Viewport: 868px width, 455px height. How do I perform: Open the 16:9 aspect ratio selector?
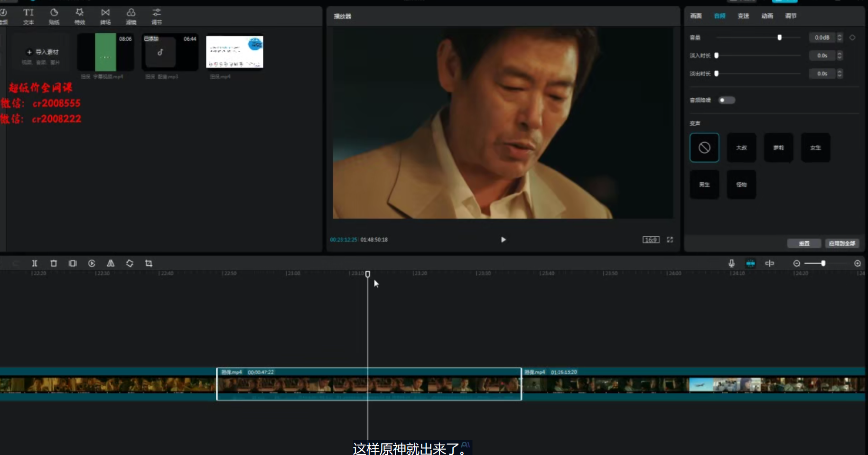pyautogui.click(x=651, y=240)
